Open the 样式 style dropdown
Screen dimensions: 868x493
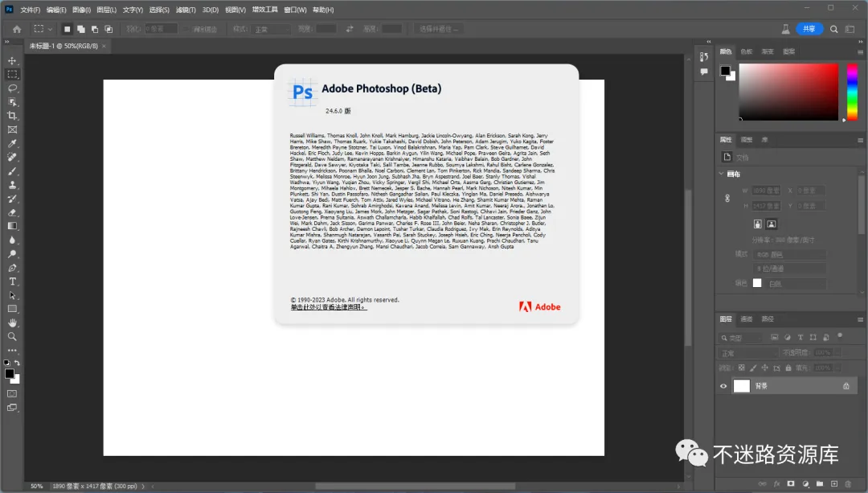270,29
